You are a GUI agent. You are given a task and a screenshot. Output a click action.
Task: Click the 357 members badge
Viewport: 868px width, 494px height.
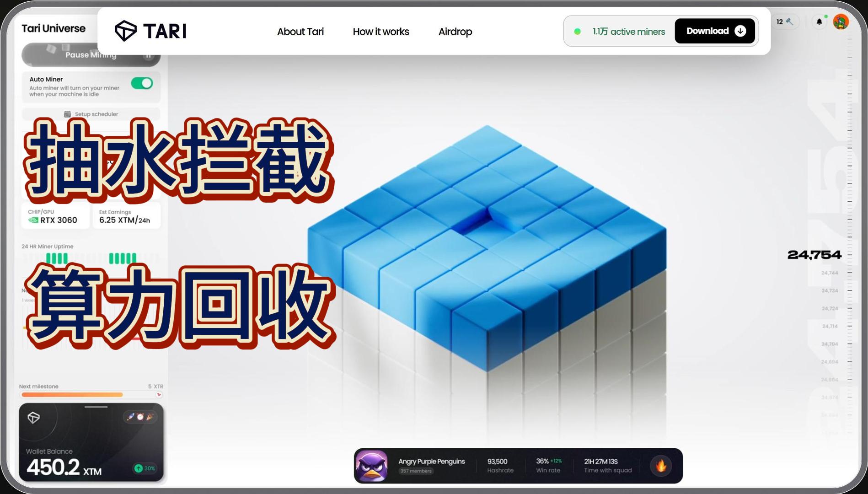coord(416,471)
